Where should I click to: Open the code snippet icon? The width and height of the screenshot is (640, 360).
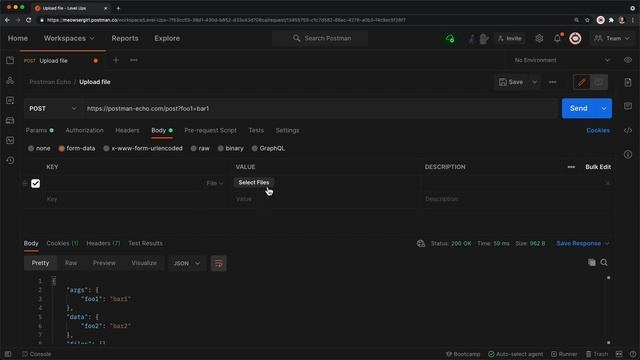(628, 131)
